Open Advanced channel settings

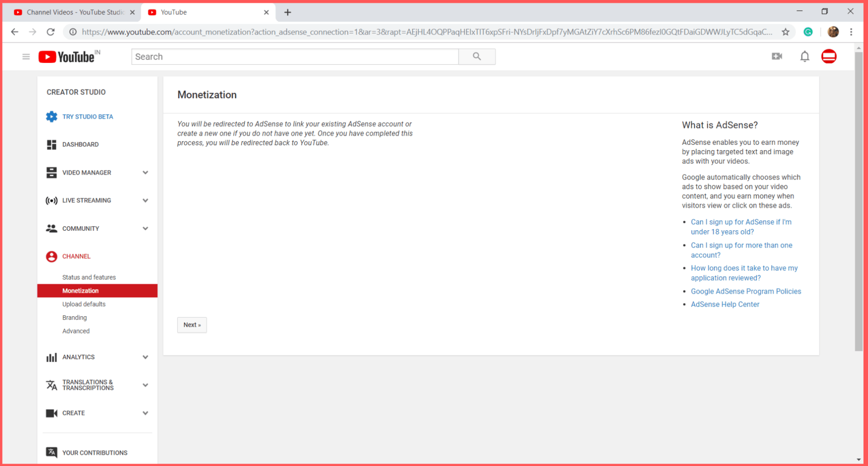click(x=76, y=331)
